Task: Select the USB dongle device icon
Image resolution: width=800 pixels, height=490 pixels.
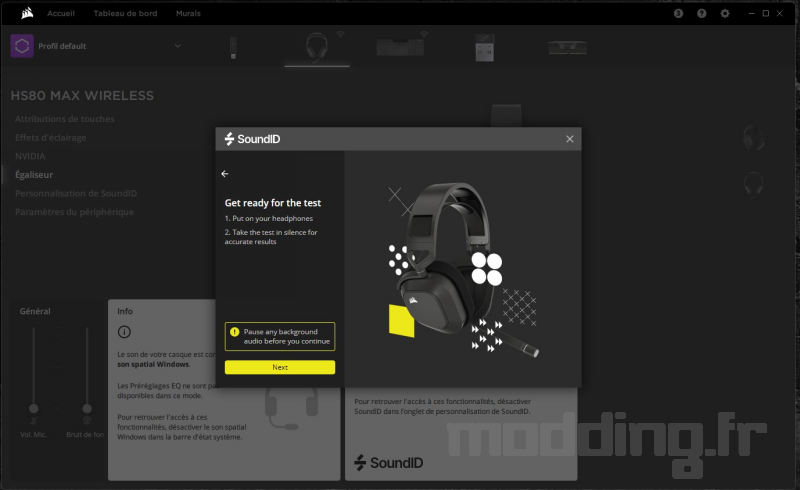Action: coord(233,48)
